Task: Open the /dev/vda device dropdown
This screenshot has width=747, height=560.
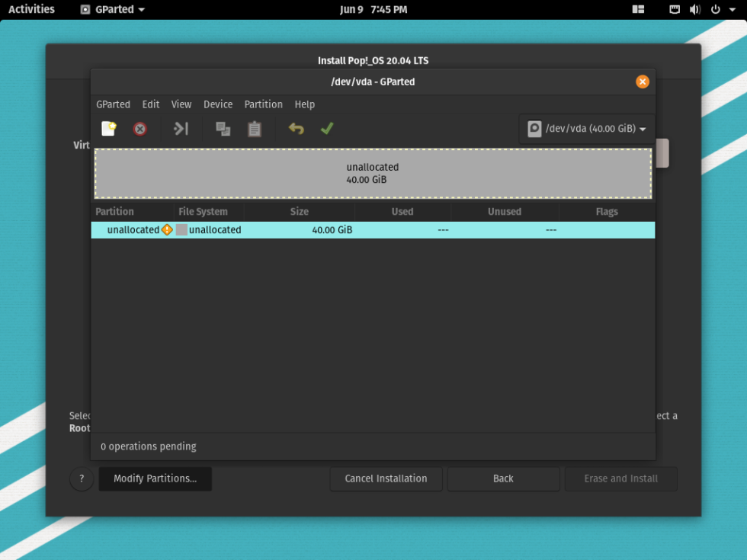Action: pyautogui.click(x=585, y=128)
